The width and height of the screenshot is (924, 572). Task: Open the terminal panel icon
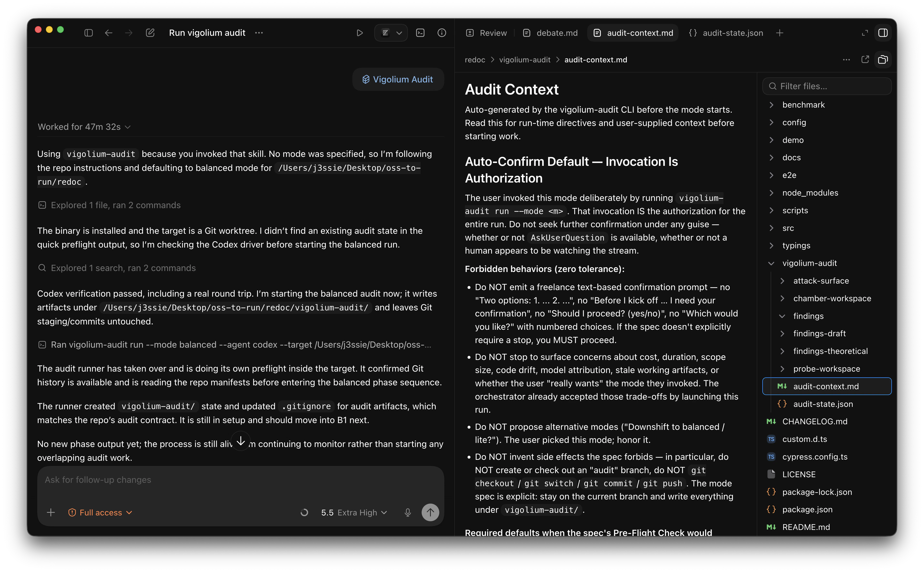coord(420,33)
